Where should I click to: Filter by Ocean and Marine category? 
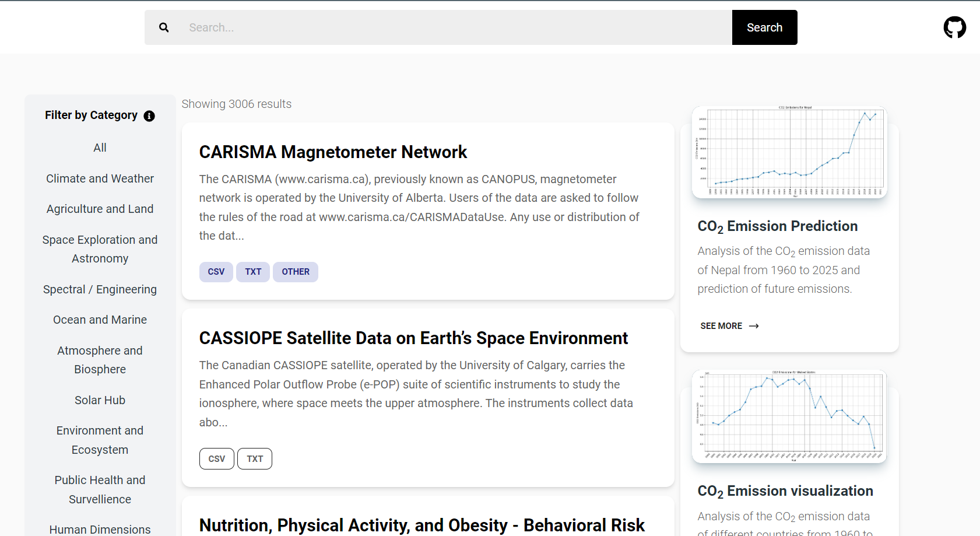(100, 320)
